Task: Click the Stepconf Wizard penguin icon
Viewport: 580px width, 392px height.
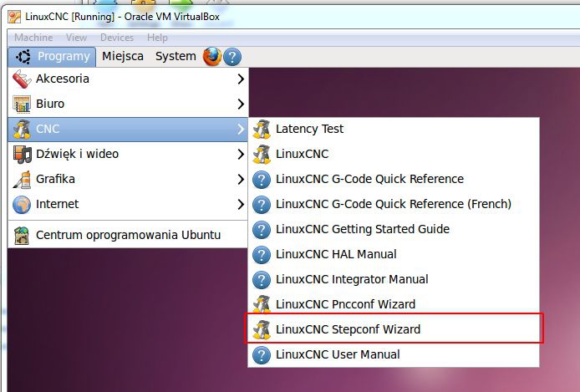Action: [262, 330]
